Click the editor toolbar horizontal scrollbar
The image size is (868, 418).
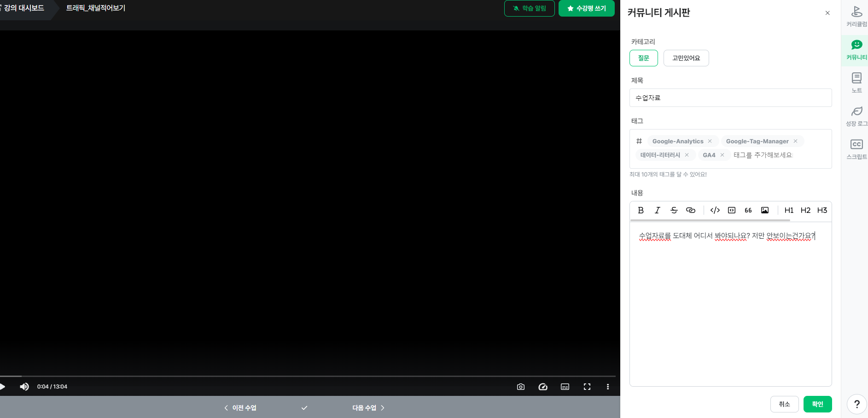(x=710, y=220)
